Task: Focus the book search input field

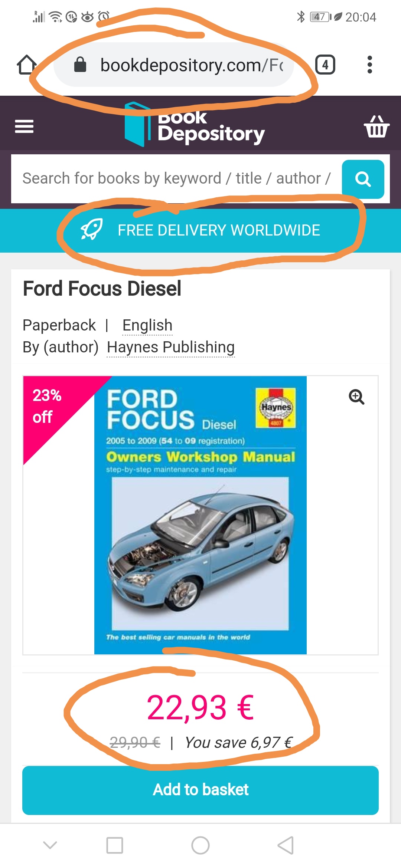Action: click(177, 178)
